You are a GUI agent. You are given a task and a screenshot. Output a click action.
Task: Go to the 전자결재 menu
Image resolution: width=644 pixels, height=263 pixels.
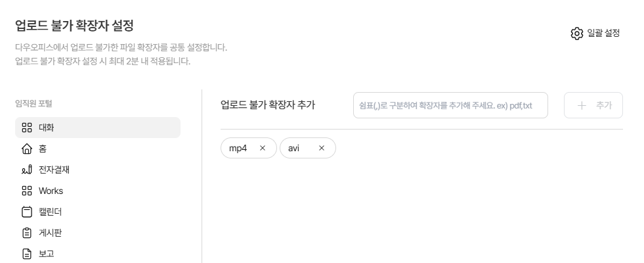coord(54,170)
